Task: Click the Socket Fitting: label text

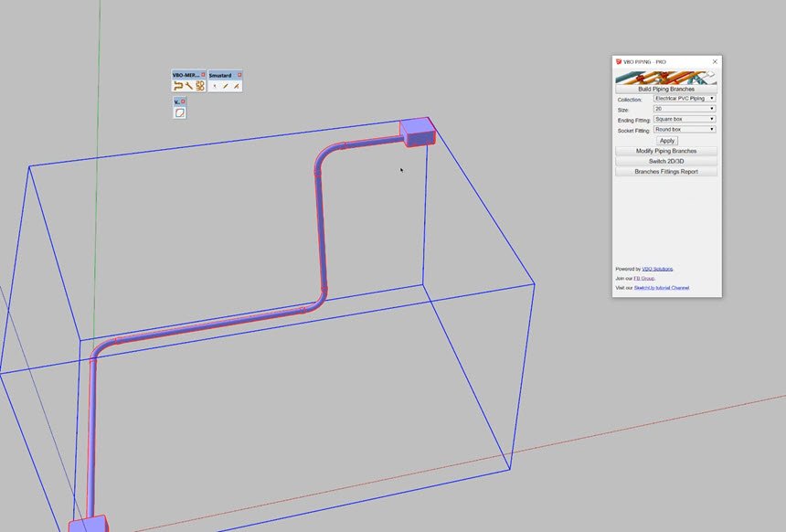Action: (x=633, y=131)
